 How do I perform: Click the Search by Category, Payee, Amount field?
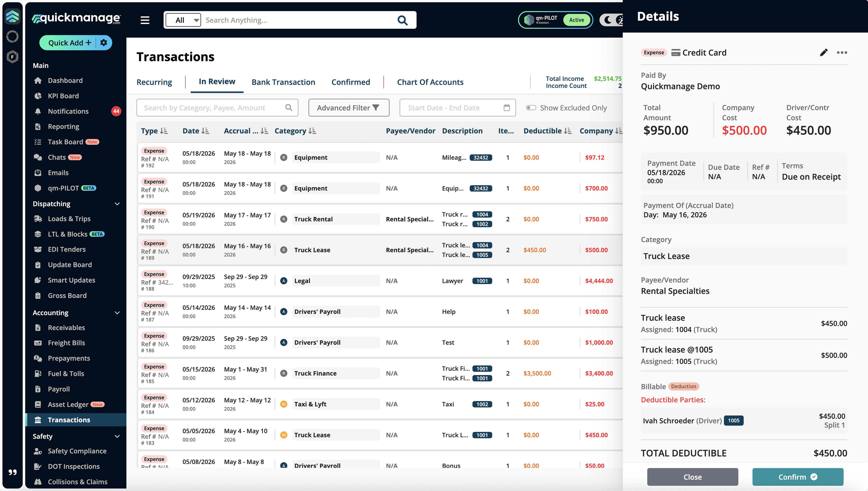click(217, 108)
